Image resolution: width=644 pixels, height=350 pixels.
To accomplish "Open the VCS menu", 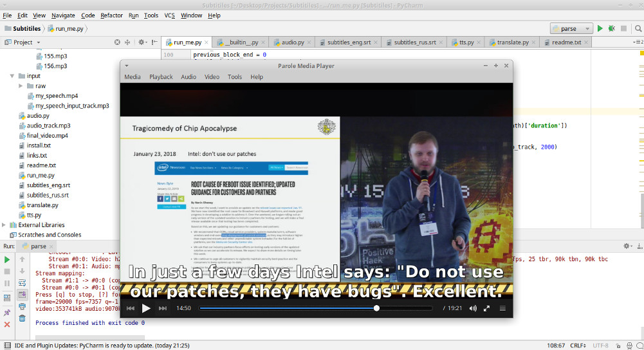I will pyautogui.click(x=169, y=15).
